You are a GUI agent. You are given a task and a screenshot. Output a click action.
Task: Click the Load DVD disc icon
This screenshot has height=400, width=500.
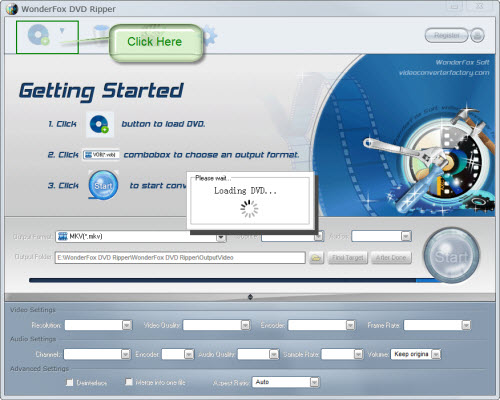click(x=39, y=35)
